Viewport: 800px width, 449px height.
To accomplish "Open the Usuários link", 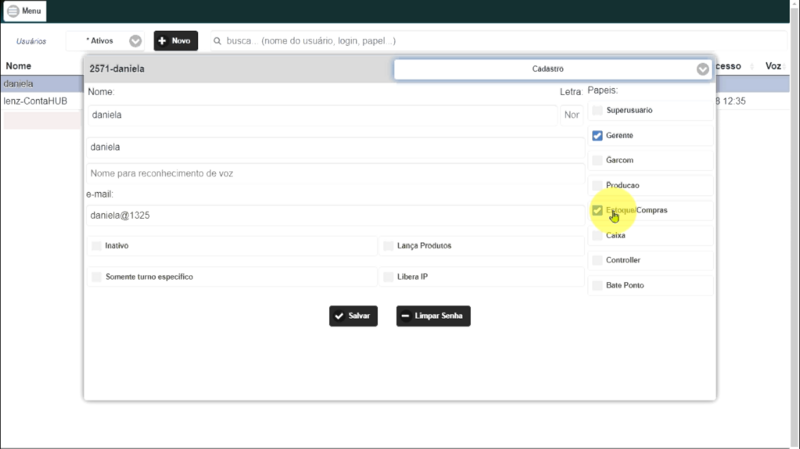I will point(31,41).
